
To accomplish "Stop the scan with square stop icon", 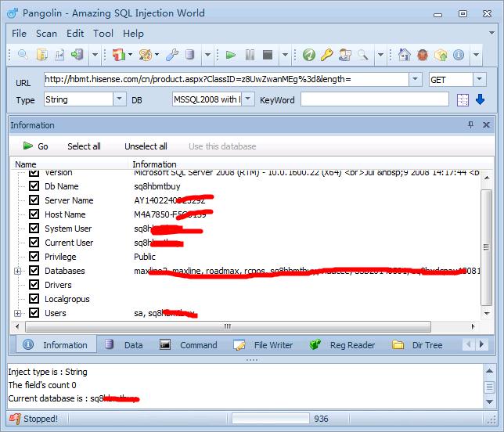I will (268, 55).
